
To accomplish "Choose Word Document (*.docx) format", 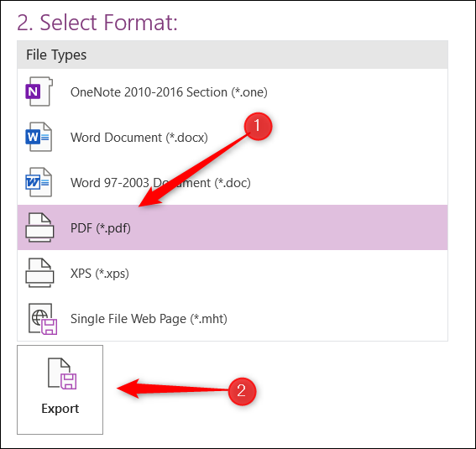I will click(x=139, y=138).
